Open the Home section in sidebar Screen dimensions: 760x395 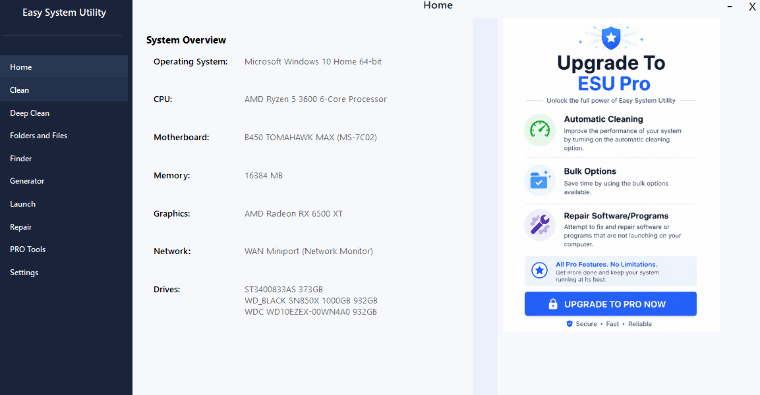(64, 67)
